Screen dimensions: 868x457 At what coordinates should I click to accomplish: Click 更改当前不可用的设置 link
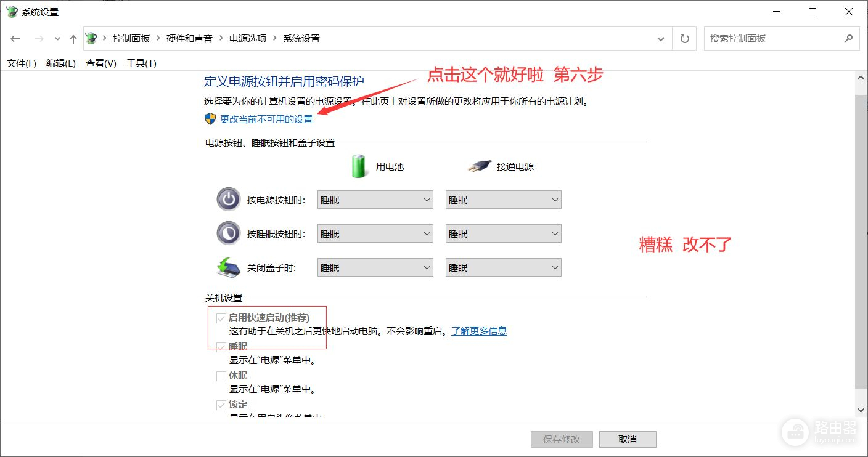click(x=266, y=119)
